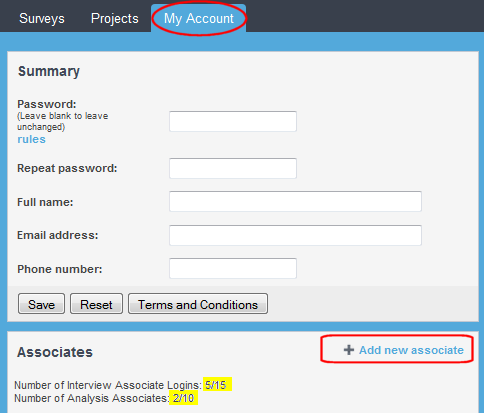The height and width of the screenshot is (413, 484).
Task: Open the Surveys tab
Action: [42, 18]
